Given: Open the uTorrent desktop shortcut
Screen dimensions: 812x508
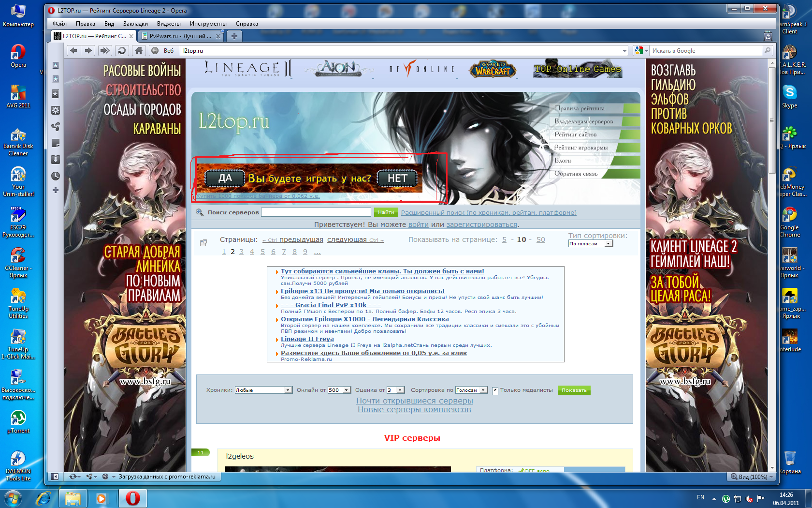Looking at the screenshot, I should click(x=18, y=422).
